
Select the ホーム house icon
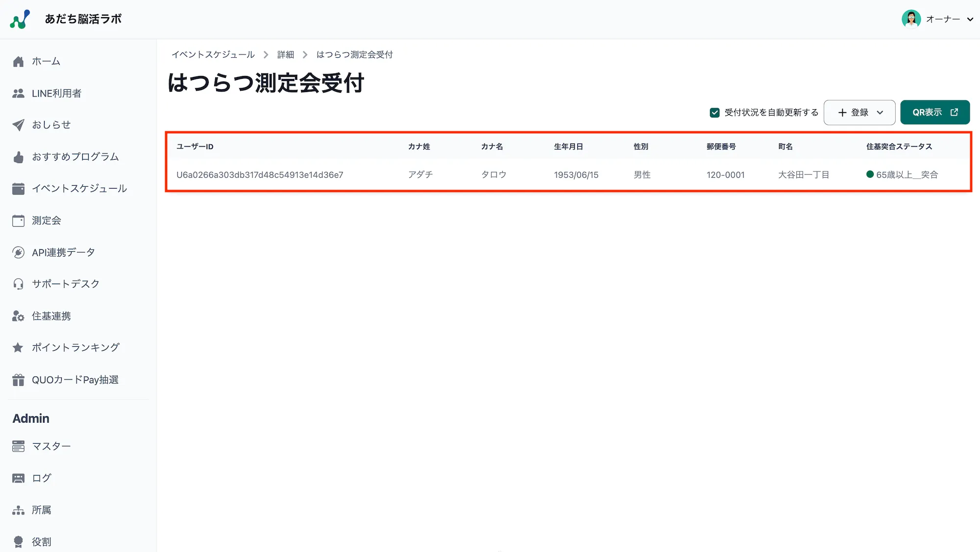(18, 61)
